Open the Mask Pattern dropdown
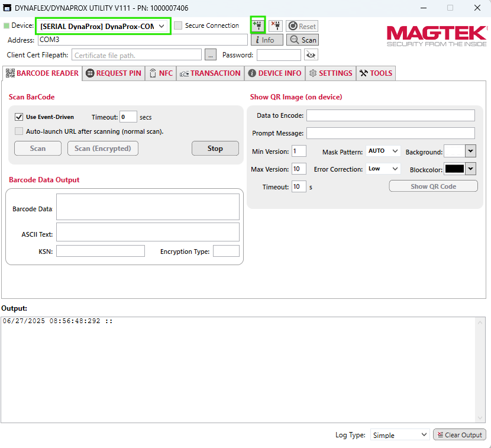The width and height of the screenshot is (491, 448). 383,151
